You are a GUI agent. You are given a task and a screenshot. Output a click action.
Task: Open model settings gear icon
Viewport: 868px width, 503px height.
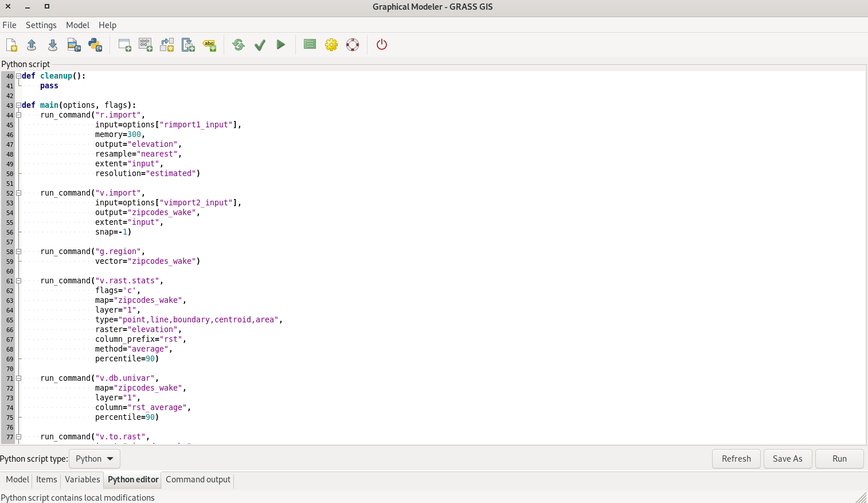point(331,45)
